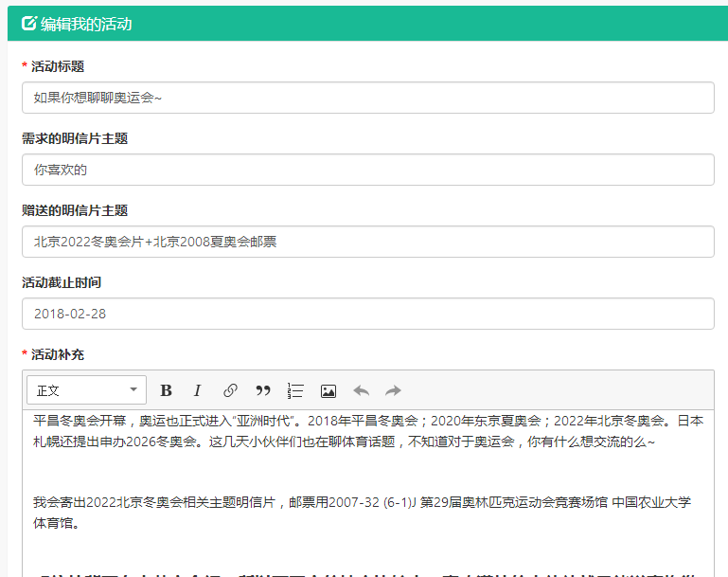728x577 pixels.
Task: Open the 活动截止时间 date field showing 2018-02-28
Action: click(x=367, y=314)
